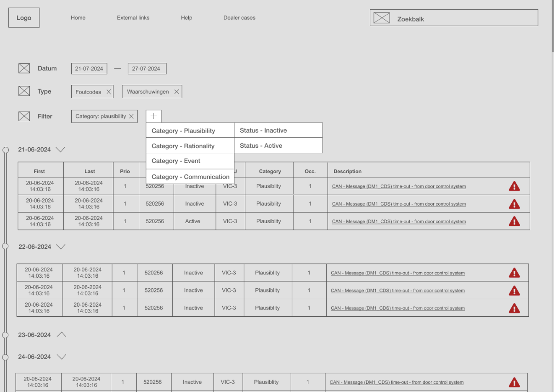Go to External links in navigation
This screenshot has width=554, height=392.
point(133,18)
